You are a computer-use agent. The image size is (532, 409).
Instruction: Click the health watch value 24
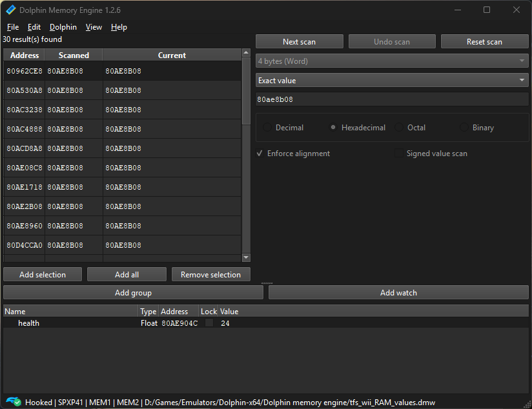click(x=225, y=323)
